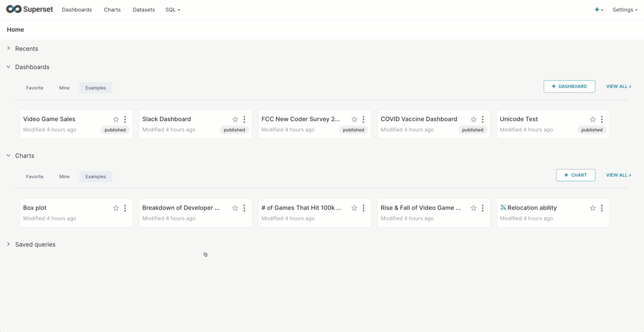The height and width of the screenshot is (332, 644).
Task: Open more options for COVID Vaccine Dashboard
Action: click(x=482, y=120)
